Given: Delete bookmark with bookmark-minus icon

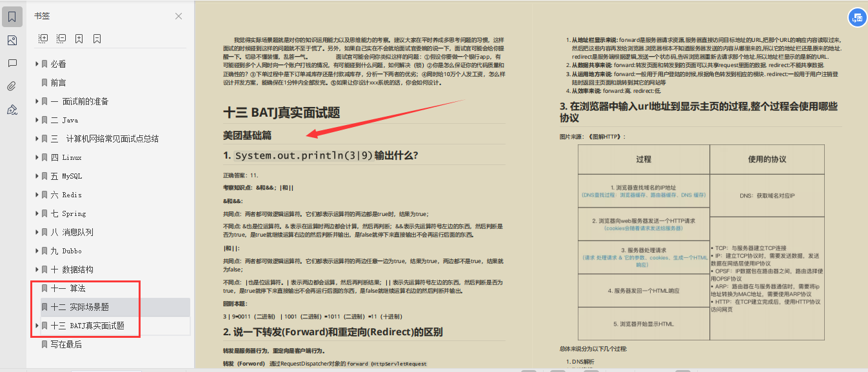Looking at the screenshot, I should 97,39.
